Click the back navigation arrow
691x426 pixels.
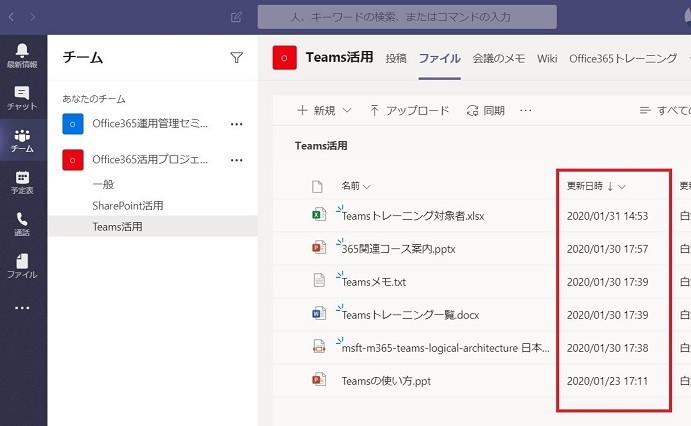[x=11, y=17]
